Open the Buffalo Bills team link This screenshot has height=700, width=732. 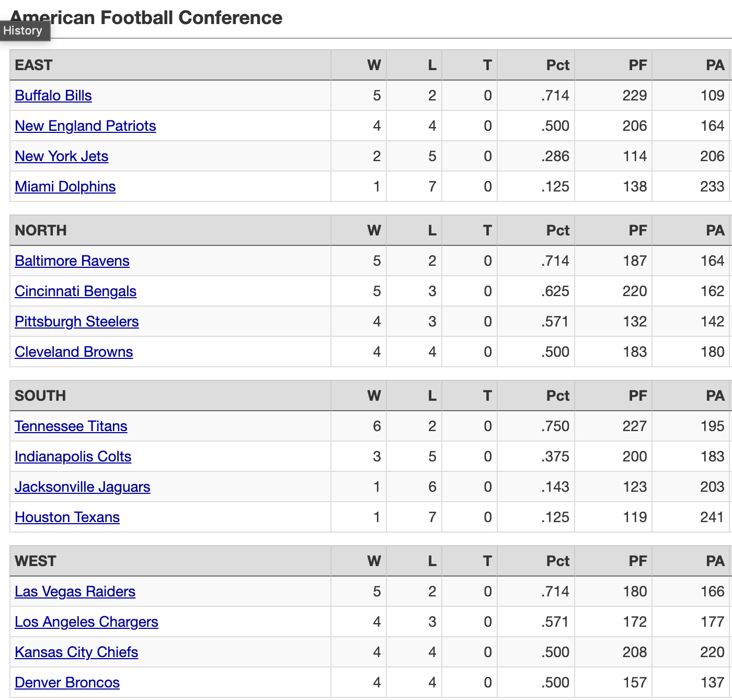[x=53, y=96]
